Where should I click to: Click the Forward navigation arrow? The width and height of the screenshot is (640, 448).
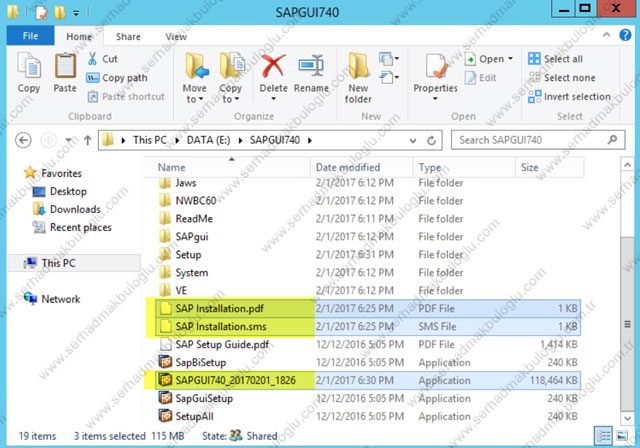[49, 140]
